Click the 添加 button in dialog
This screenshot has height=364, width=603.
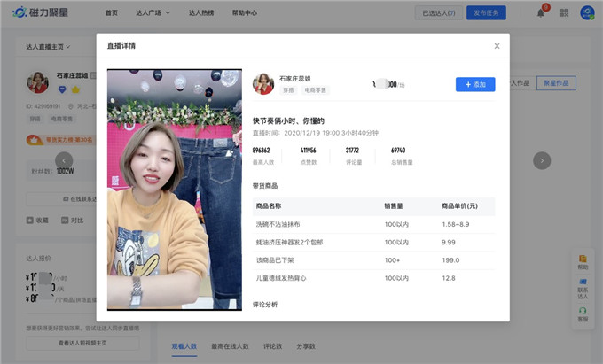[x=475, y=84]
